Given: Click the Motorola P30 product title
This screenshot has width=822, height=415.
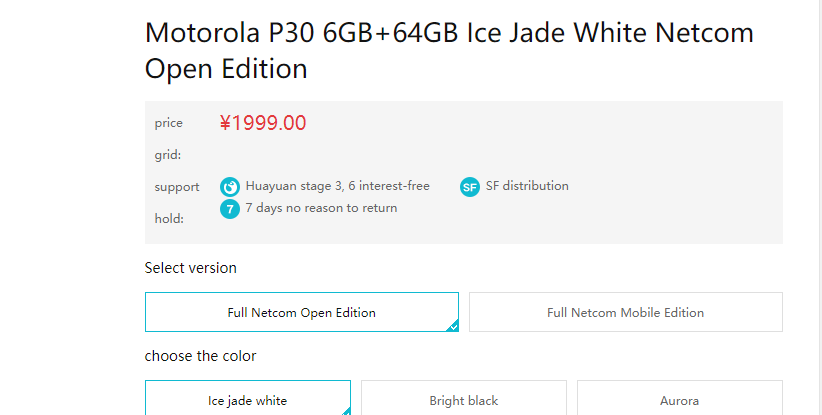Looking at the screenshot, I should (449, 50).
